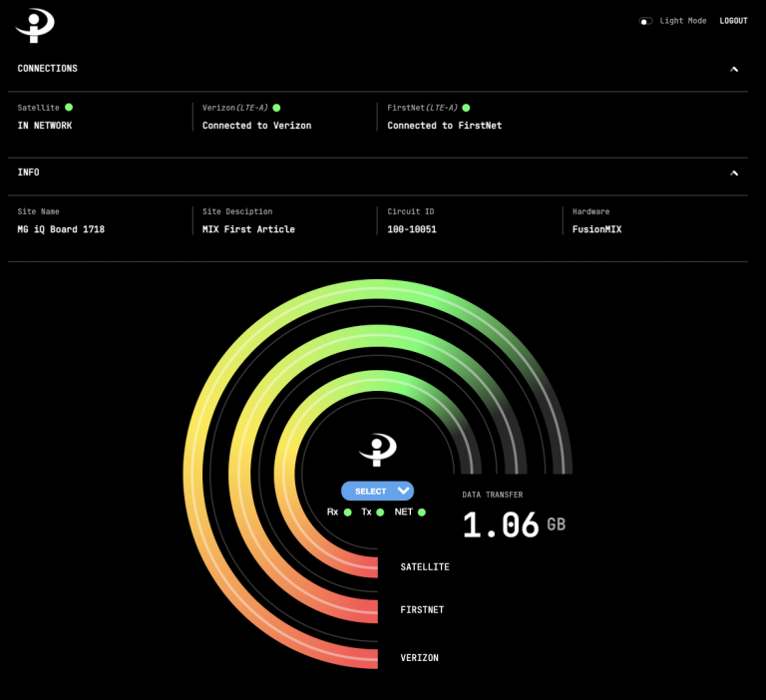Open the blue SELECT dropdown

pyautogui.click(x=378, y=491)
